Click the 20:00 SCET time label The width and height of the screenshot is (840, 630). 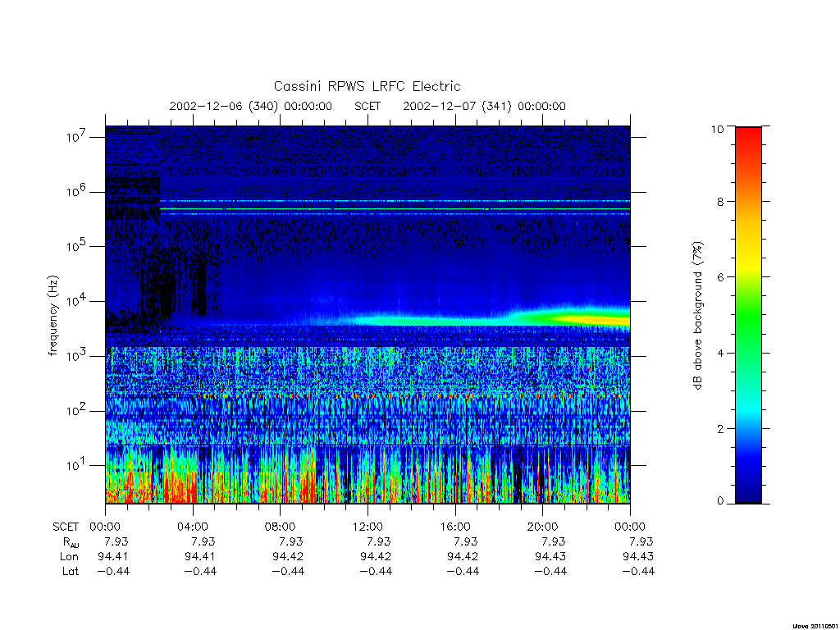click(x=542, y=527)
